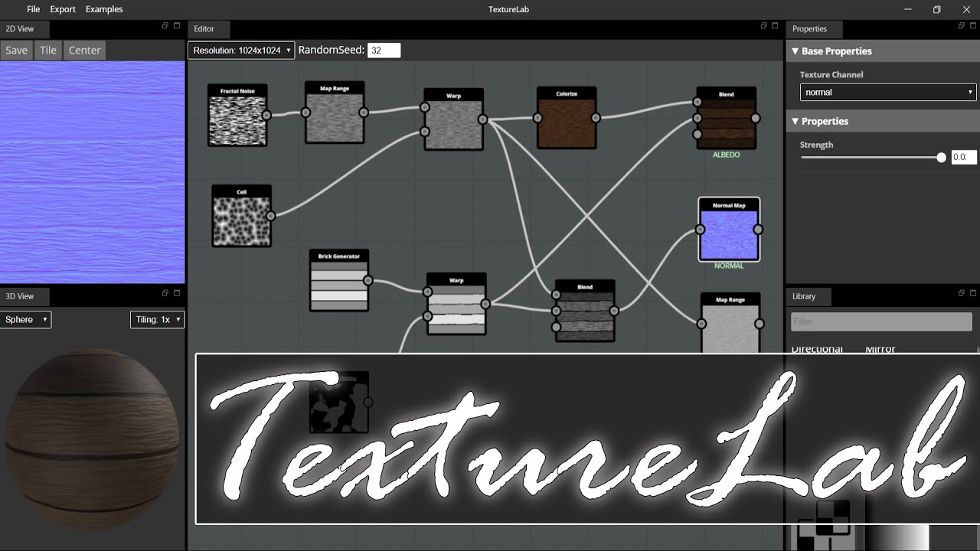Click the Normal Map node input port
This screenshot has height=551, width=980.
[700, 230]
